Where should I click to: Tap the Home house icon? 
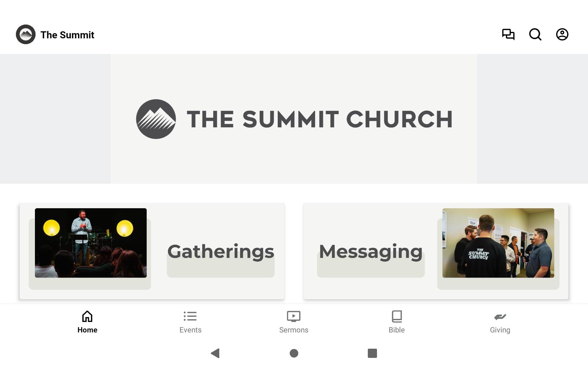87,316
